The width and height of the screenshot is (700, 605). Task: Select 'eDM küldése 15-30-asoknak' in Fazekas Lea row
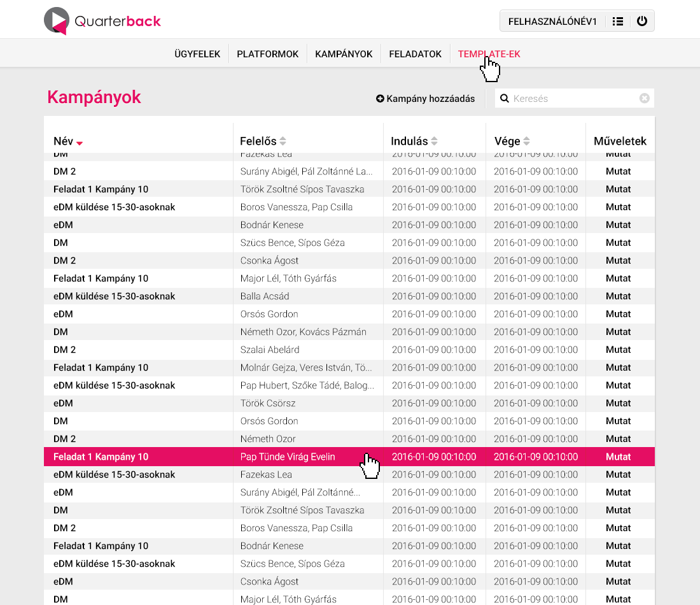(115, 475)
